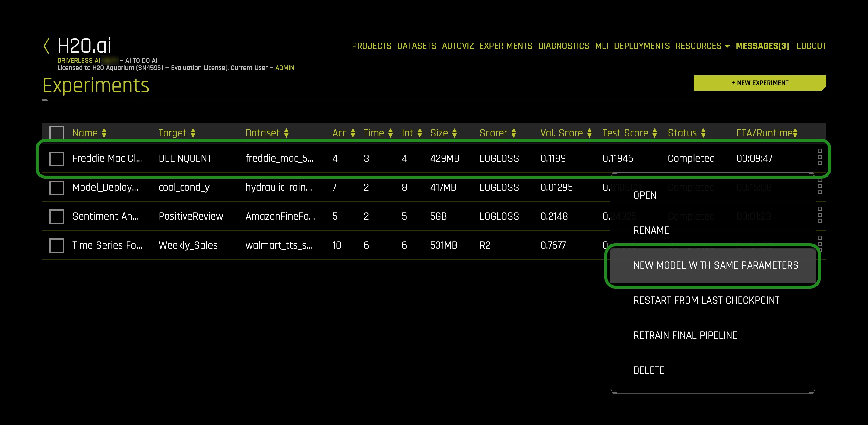Sort by Val. Score column arrows
The height and width of the screenshot is (425, 868).
(x=589, y=133)
